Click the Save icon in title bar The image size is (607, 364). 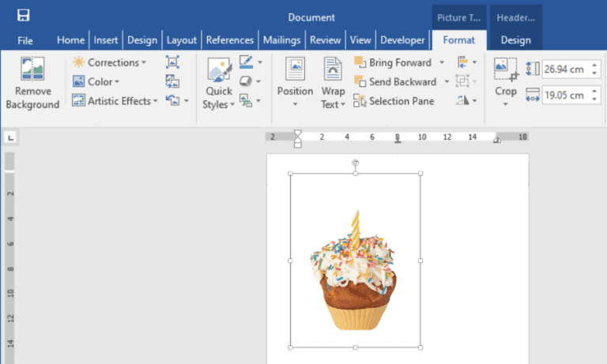pos(23,15)
